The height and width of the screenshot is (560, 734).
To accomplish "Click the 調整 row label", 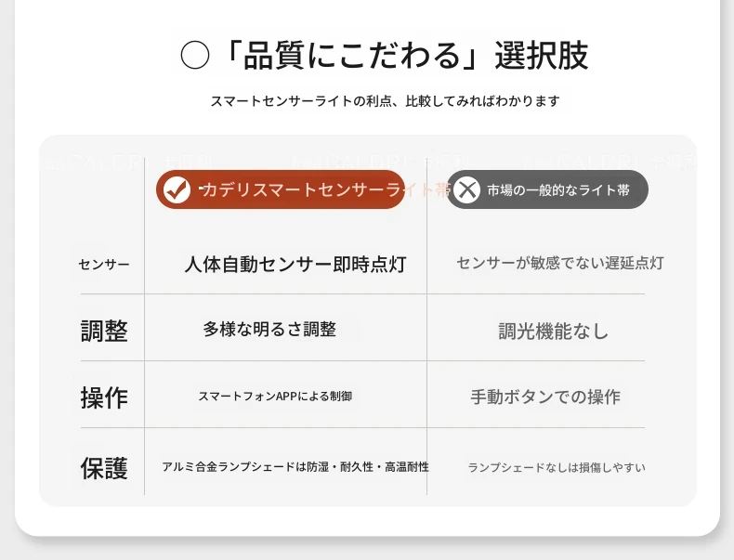I will pos(104,331).
